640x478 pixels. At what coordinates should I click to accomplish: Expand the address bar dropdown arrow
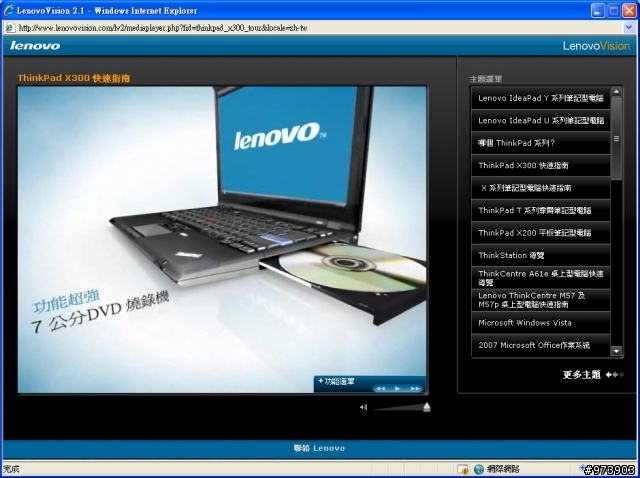[629, 28]
